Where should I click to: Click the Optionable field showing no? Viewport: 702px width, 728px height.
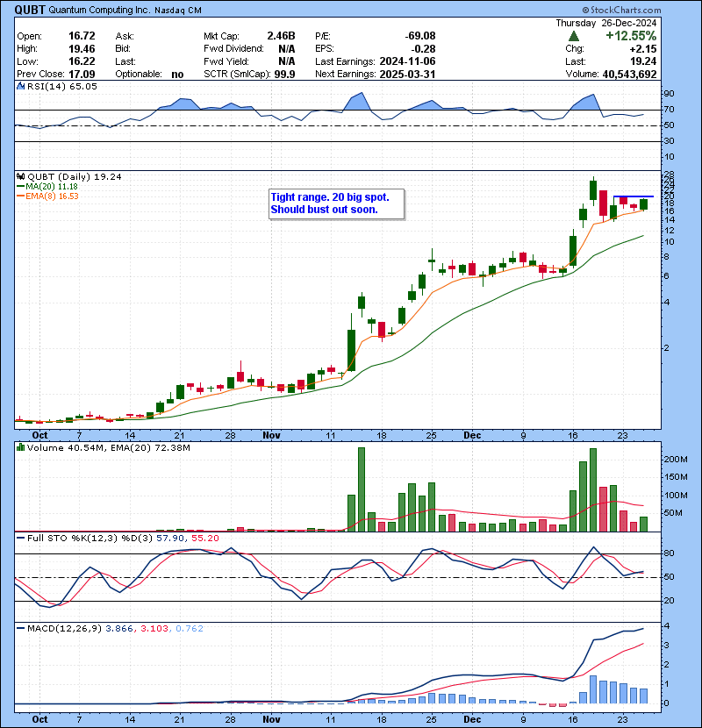point(177,75)
